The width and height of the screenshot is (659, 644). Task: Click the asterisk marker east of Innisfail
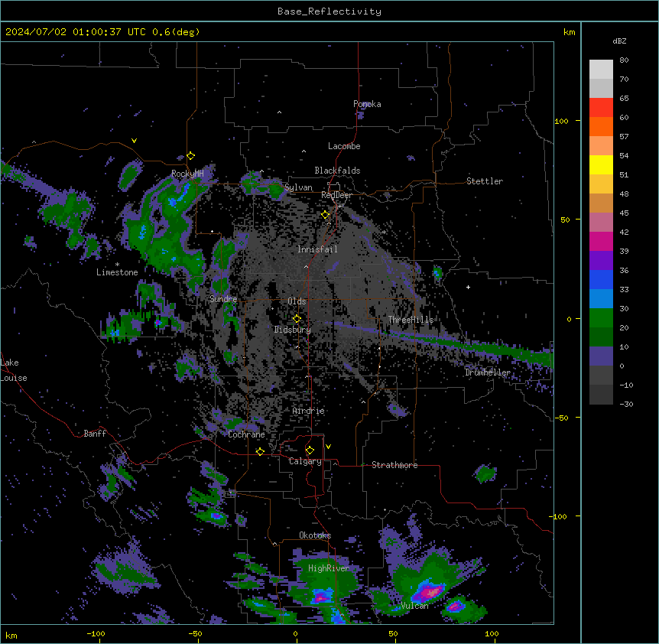click(384, 232)
